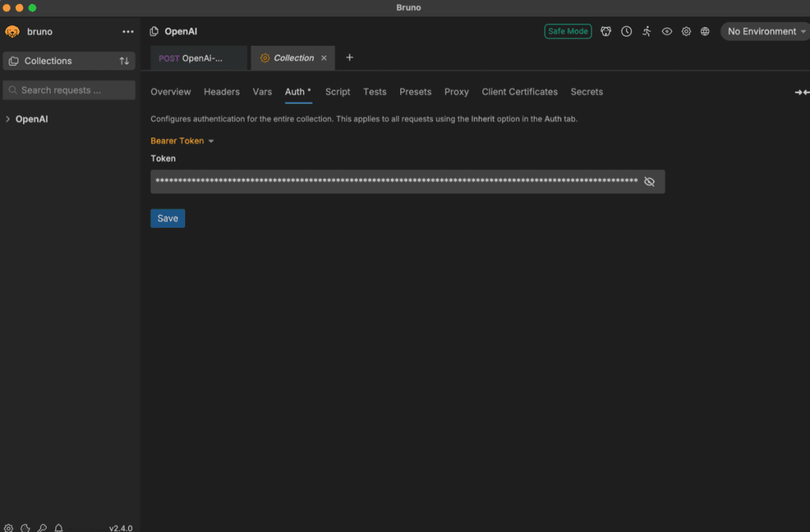Click the v2.4.0 version label
The image size is (810, 532).
[120, 528]
